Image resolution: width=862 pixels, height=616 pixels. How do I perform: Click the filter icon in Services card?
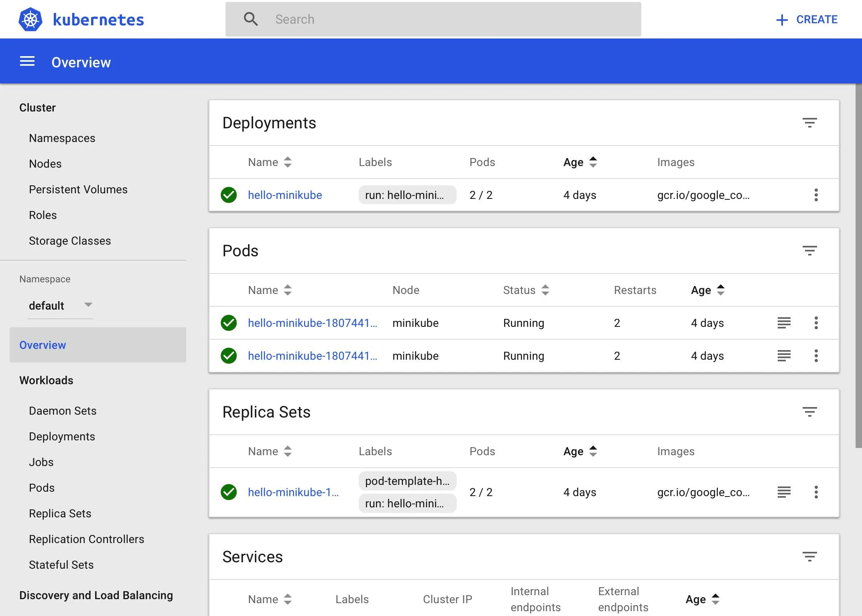coord(809,557)
